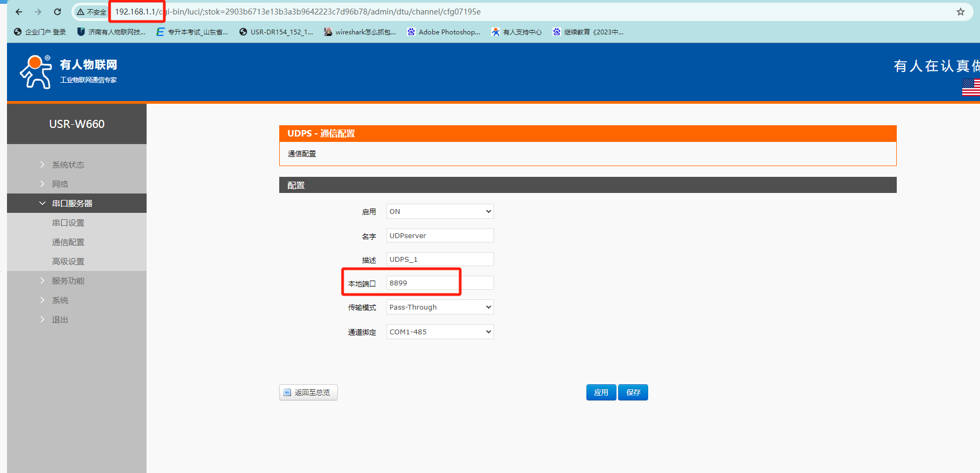The width and height of the screenshot is (980, 473).
Task: Click the 返回至总览 button
Action: 308,392
